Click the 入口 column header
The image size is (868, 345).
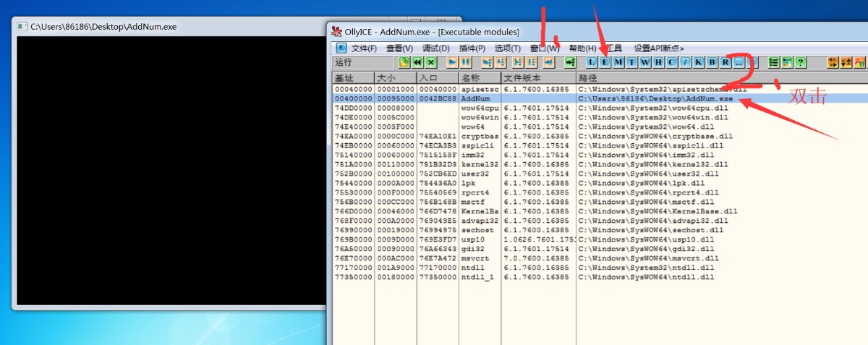(438, 77)
